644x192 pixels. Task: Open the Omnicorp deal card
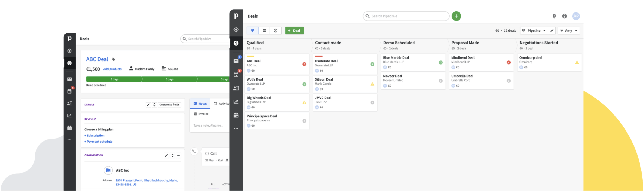[549, 62]
